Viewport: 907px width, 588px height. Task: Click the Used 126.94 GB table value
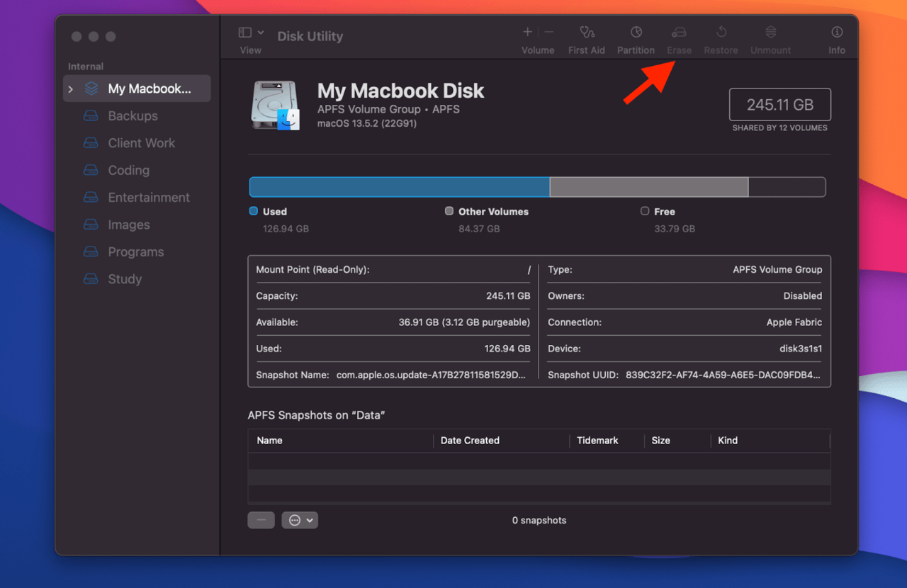(x=507, y=349)
